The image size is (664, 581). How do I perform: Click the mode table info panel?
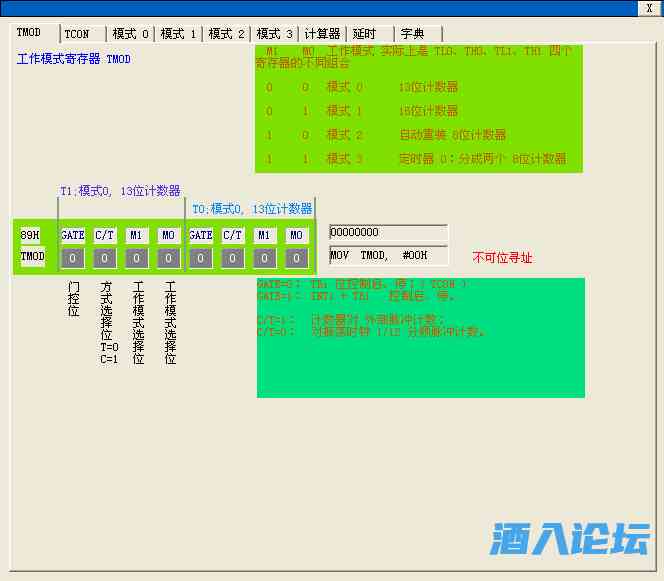(419, 109)
